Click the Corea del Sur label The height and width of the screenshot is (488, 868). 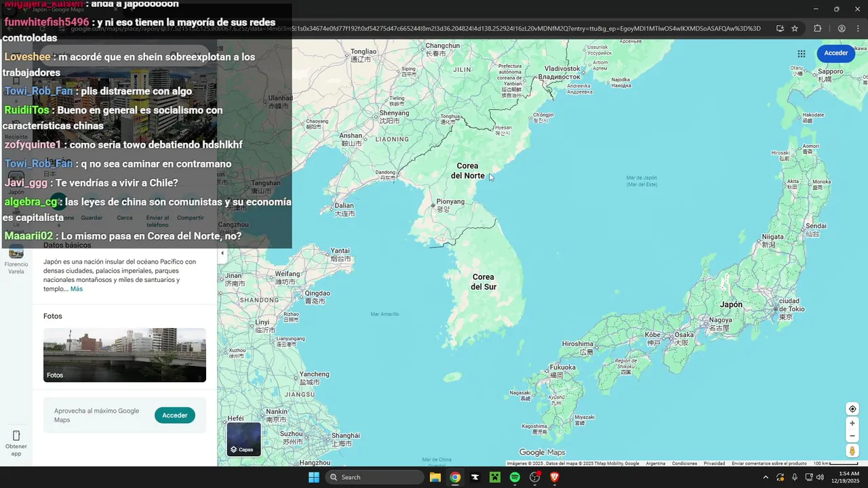point(484,282)
